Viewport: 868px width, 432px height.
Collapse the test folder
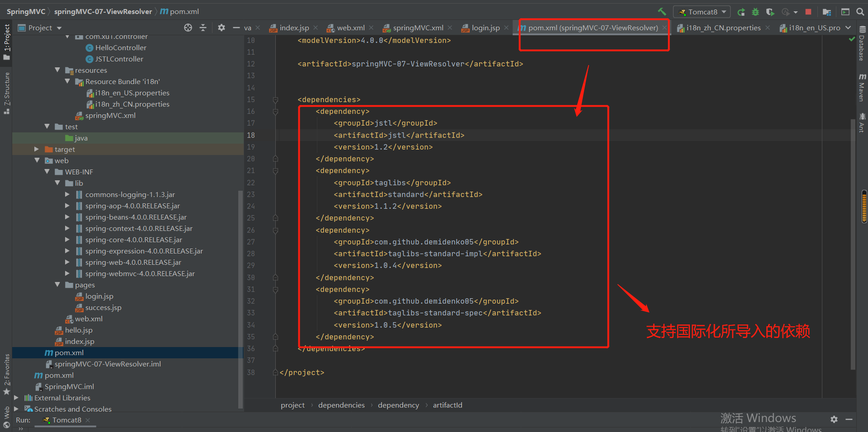click(47, 127)
